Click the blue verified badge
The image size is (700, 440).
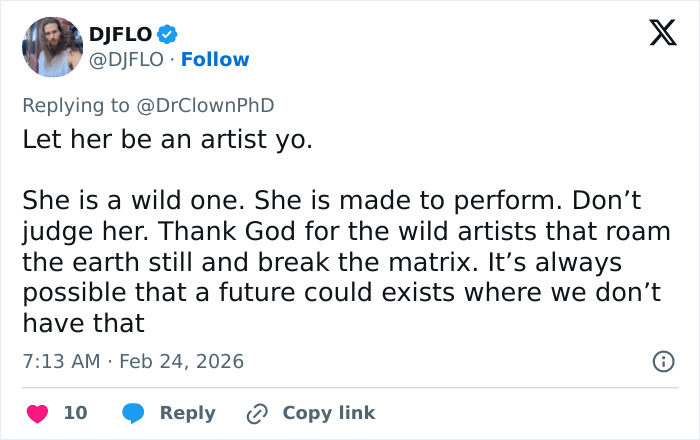166,34
